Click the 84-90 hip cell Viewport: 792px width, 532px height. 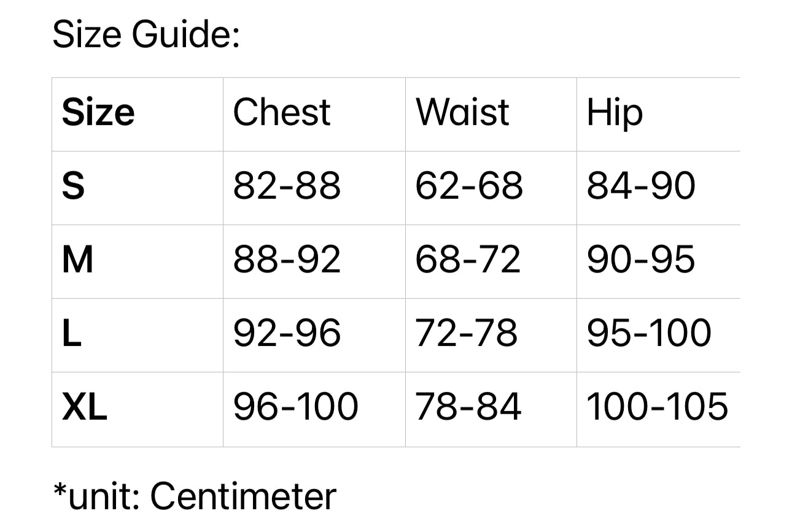641,186
